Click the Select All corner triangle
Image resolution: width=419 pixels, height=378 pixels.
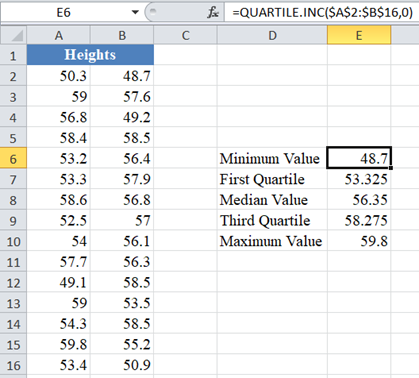click(x=14, y=35)
